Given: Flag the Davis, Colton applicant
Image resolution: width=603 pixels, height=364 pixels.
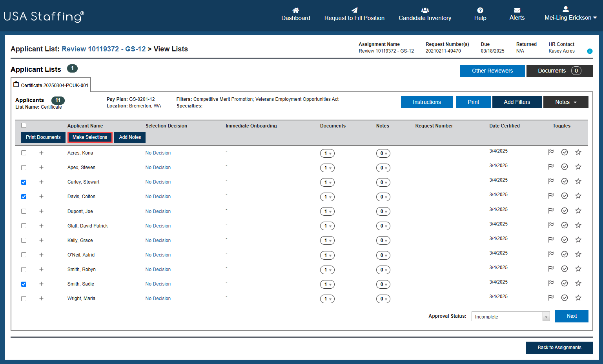Looking at the screenshot, I should 551,196.
